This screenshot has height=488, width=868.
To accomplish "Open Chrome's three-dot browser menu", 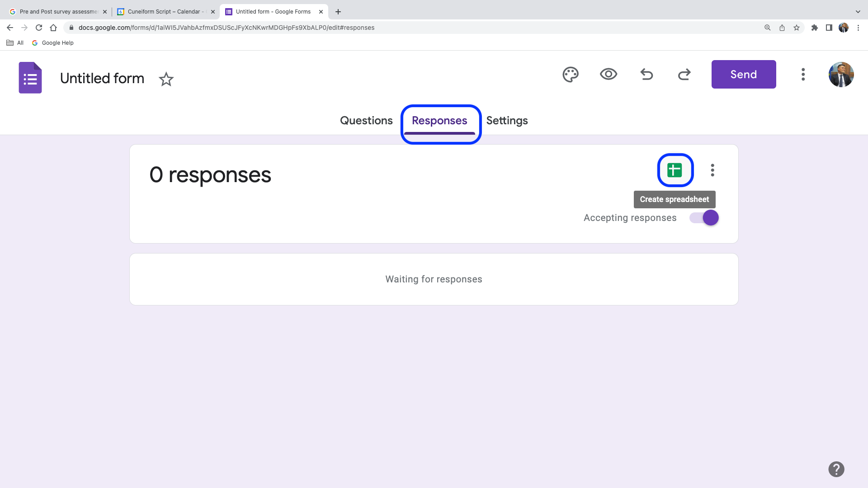I will 858,28.
